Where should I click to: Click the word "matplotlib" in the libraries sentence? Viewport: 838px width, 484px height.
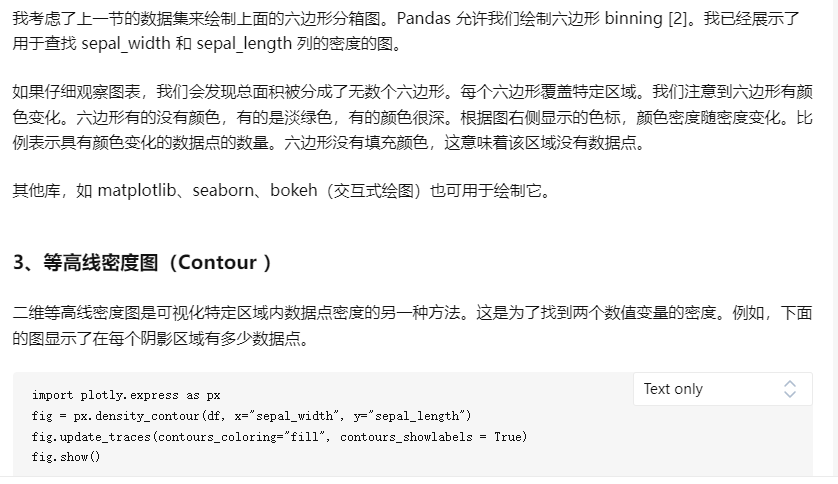[137, 190]
